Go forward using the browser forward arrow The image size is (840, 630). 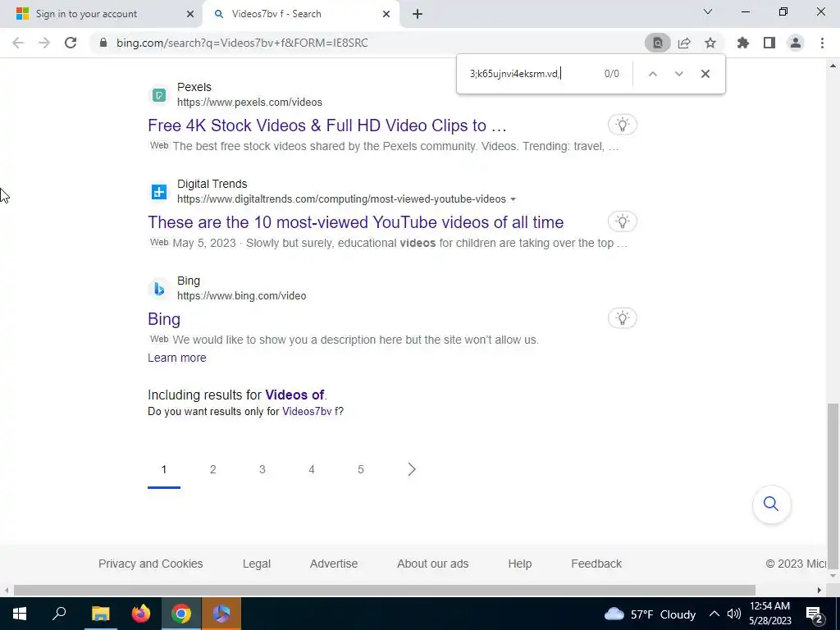(44, 43)
